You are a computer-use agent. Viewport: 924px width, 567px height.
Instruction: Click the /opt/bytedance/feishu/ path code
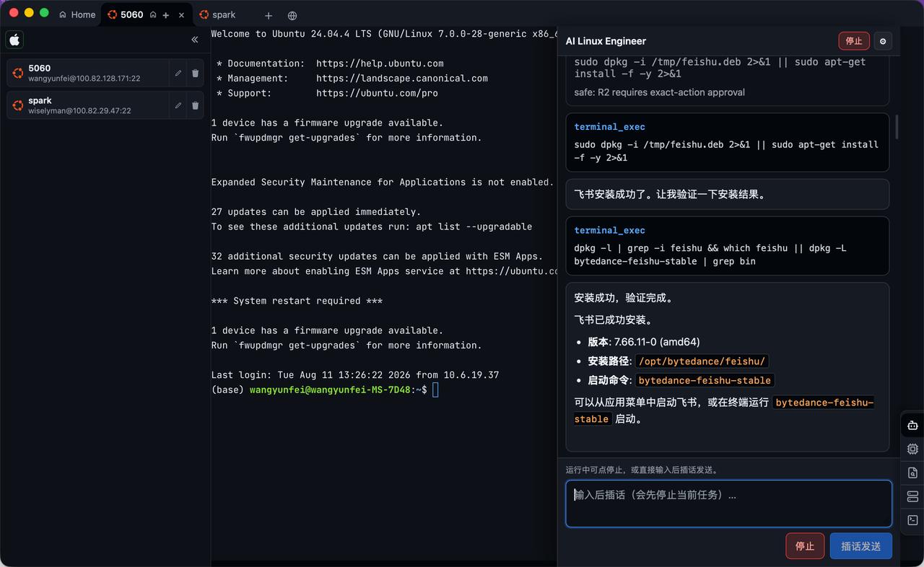[702, 361]
